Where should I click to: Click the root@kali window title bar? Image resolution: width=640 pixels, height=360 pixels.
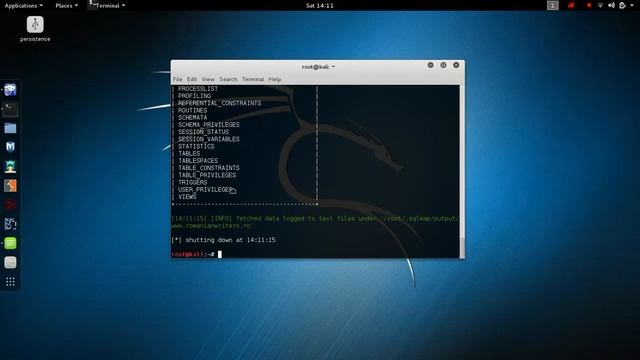pyautogui.click(x=318, y=67)
